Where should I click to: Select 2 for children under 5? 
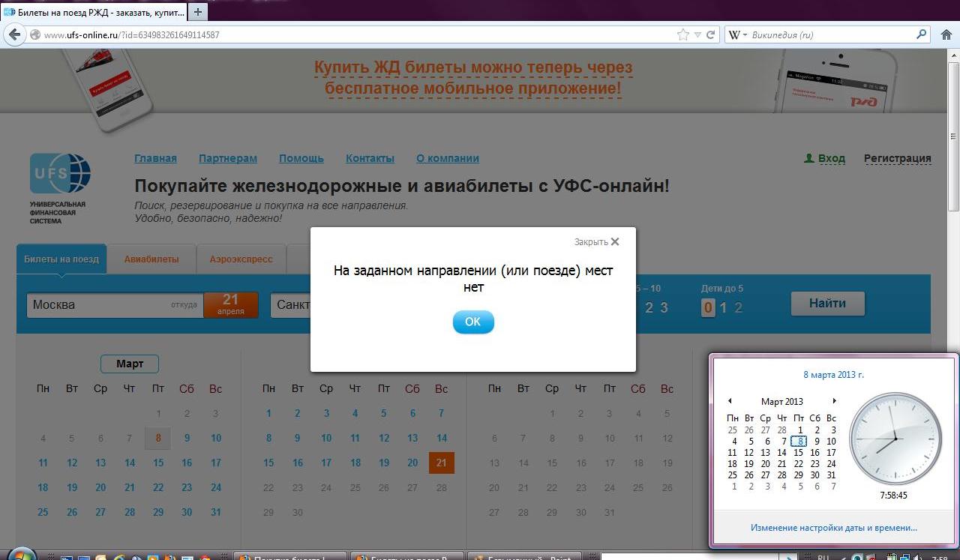tap(739, 307)
